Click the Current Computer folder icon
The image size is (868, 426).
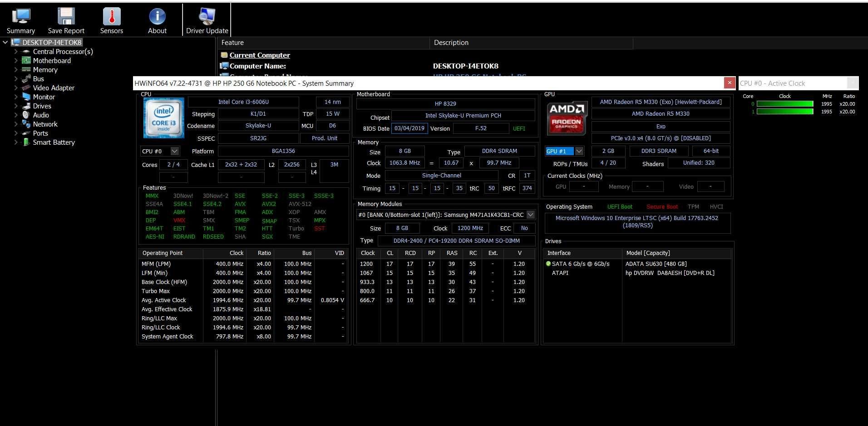(x=224, y=55)
